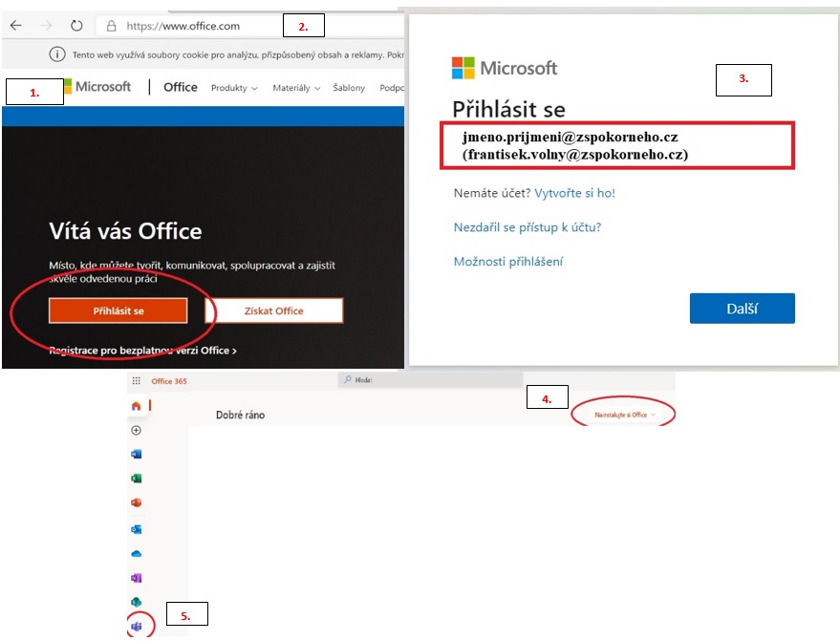The image size is (840, 641).
Task: Click the Create plus icon in the sidebar
Action: [136, 430]
